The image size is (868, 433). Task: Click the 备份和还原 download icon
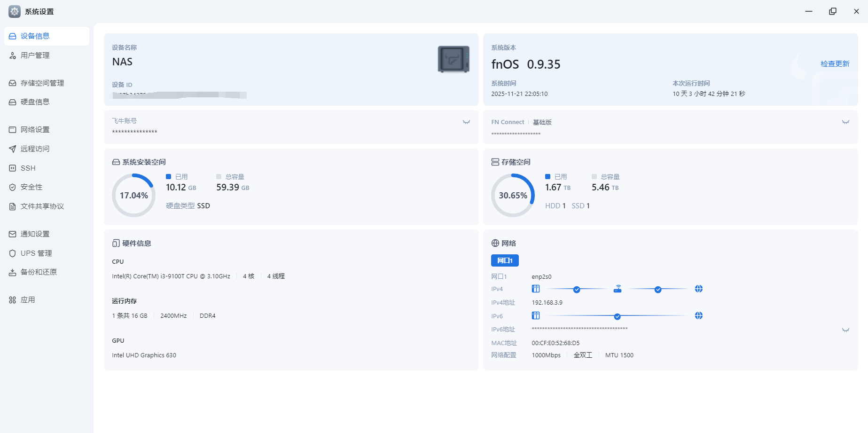coord(13,272)
